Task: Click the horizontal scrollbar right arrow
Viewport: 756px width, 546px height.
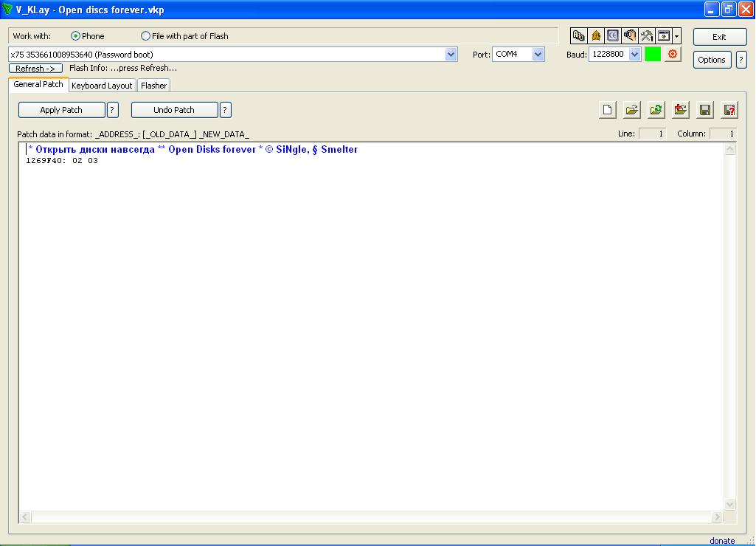Action: click(718, 517)
